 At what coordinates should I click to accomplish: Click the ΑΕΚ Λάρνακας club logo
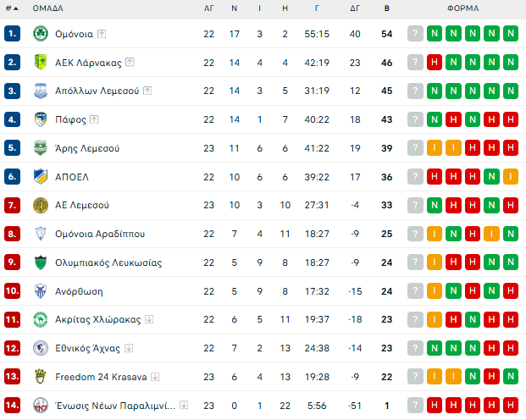point(40,63)
